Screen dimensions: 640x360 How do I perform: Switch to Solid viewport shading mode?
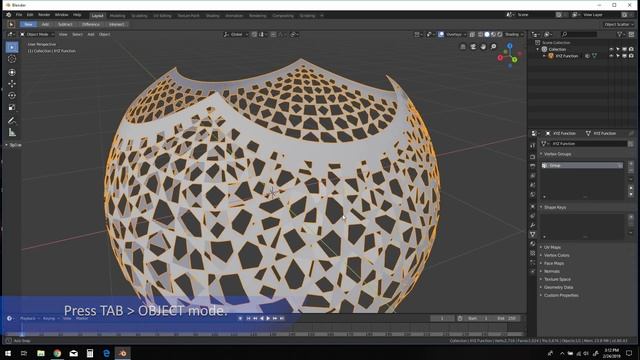487,34
